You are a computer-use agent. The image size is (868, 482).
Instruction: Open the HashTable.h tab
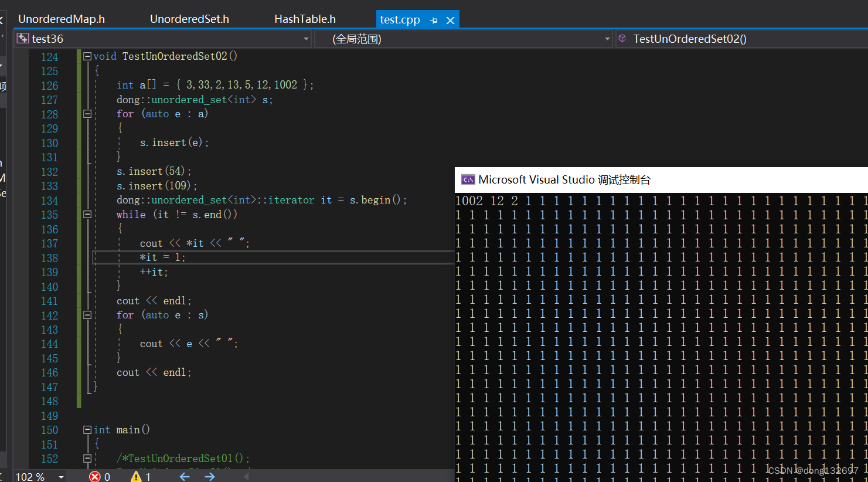pyautogui.click(x=305, y=19)
